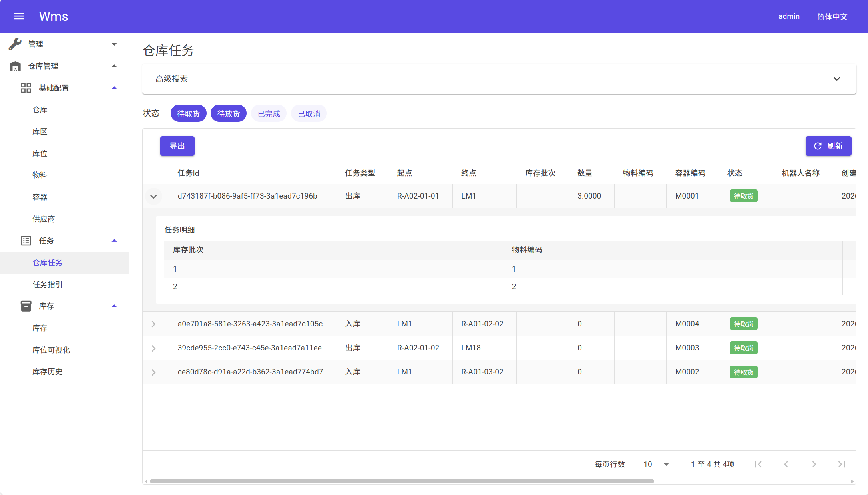This screenshot has height=495, width=868.
Task: Click the 导出 export button
Action: [177, 146]
